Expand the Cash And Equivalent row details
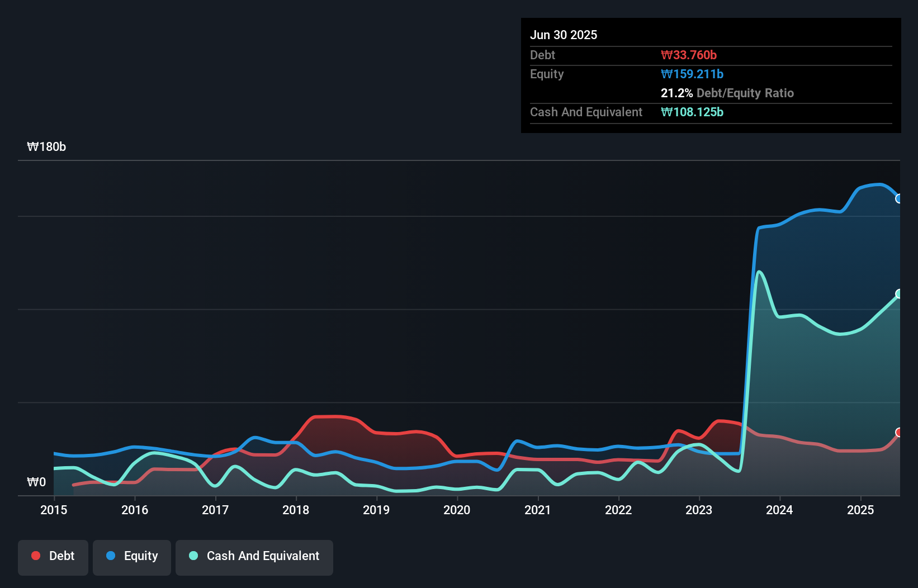Screen dimensions: 918x588 [x=586, y=112]
